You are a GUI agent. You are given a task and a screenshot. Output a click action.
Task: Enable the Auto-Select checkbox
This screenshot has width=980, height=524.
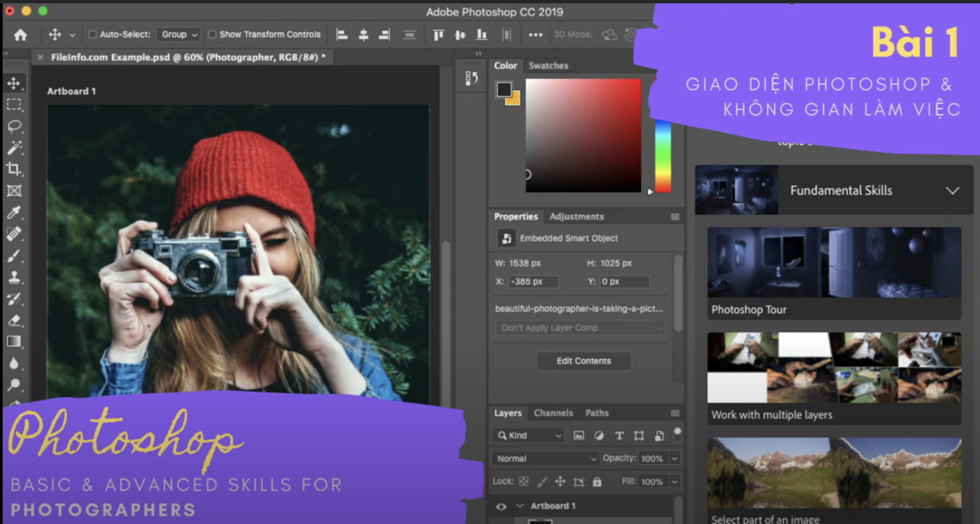[92, 35]
